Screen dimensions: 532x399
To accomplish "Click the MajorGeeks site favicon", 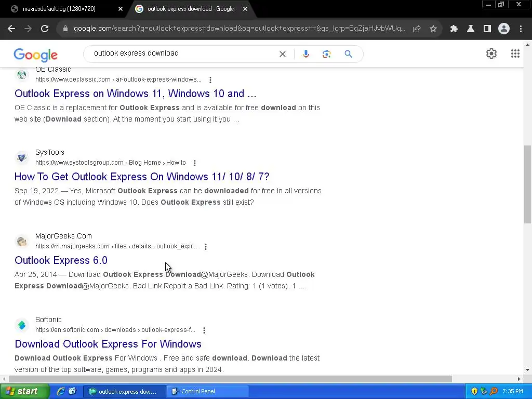I will pos(22,241).
